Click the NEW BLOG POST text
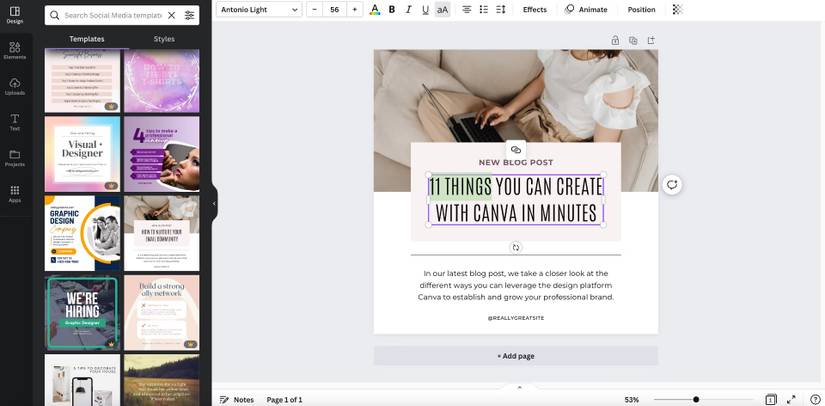The width and height of the screenshot is (825, 406). coord(516,163)
